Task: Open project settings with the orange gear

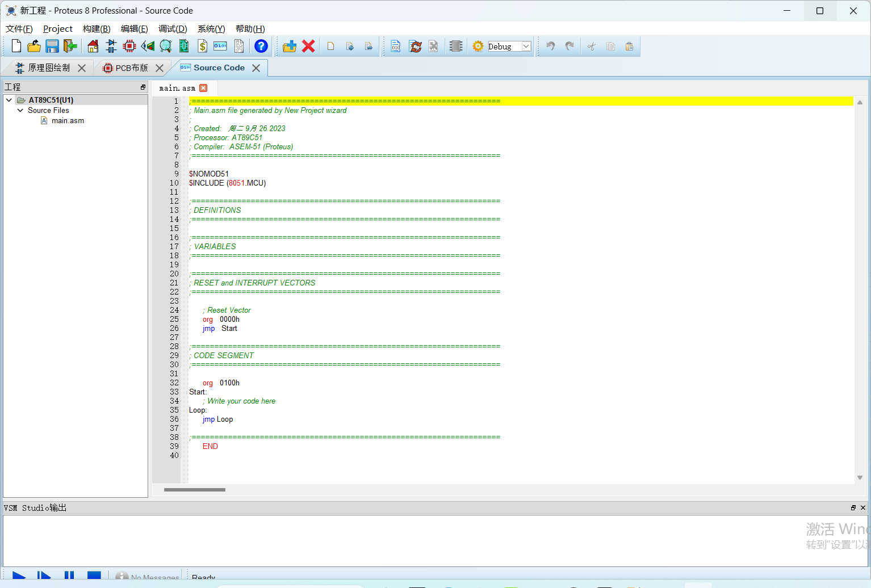Action: click(478, 46)
